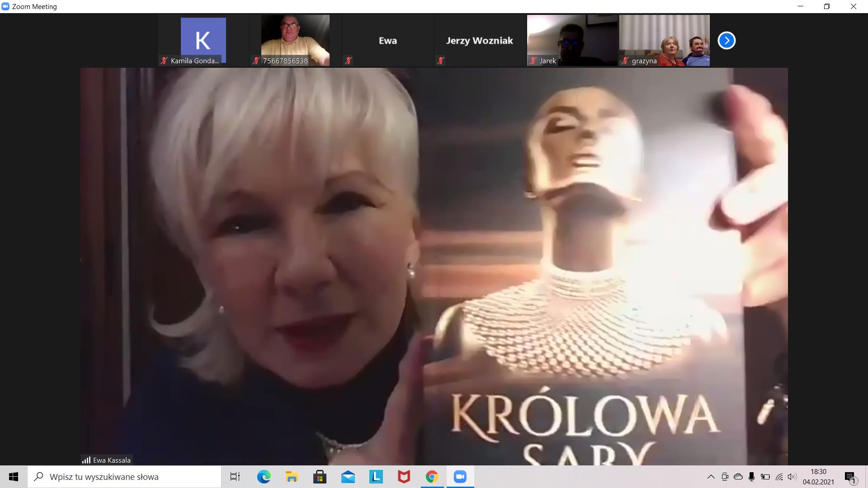Switch to Google Chrome on taskbar
The image size is (868, 488).
tap(432, 477)
